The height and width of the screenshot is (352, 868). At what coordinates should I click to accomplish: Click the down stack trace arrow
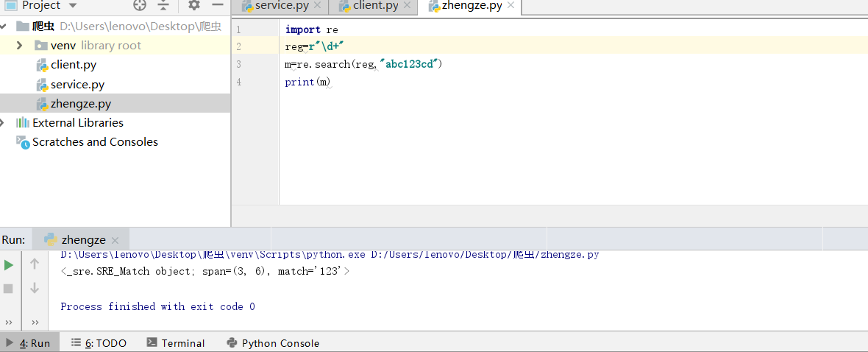[x=35, y=288]
